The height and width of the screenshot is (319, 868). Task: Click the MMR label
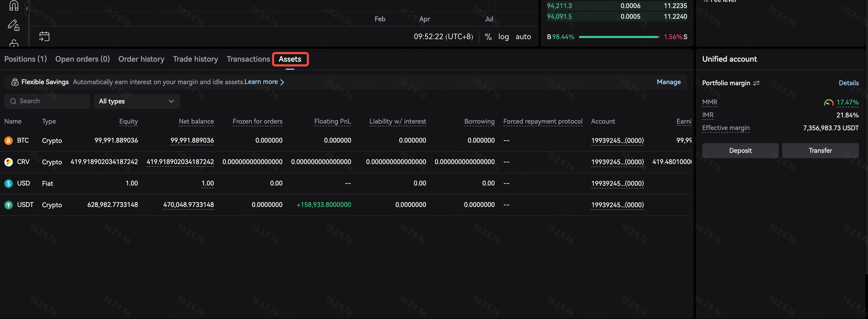(710, 102)
